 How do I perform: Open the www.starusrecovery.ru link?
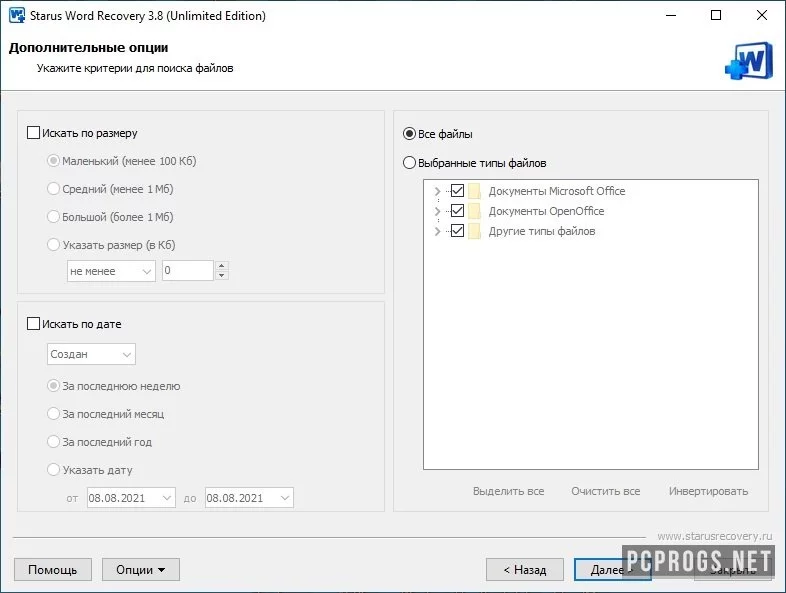(715, 536)
